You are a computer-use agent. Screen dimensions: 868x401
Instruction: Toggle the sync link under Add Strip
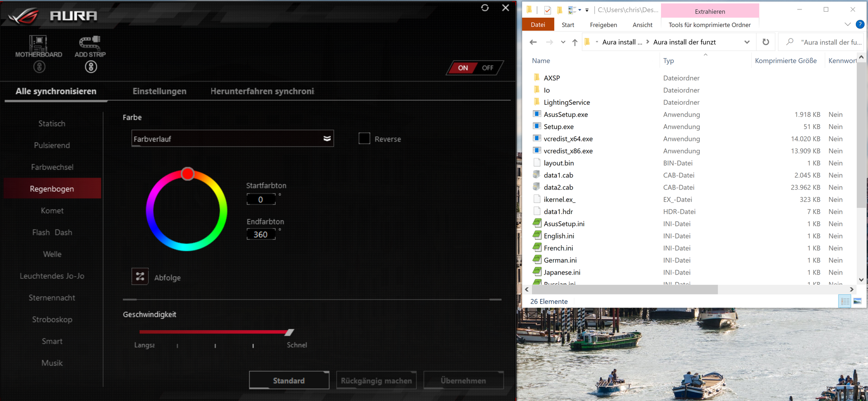point(91,67)
